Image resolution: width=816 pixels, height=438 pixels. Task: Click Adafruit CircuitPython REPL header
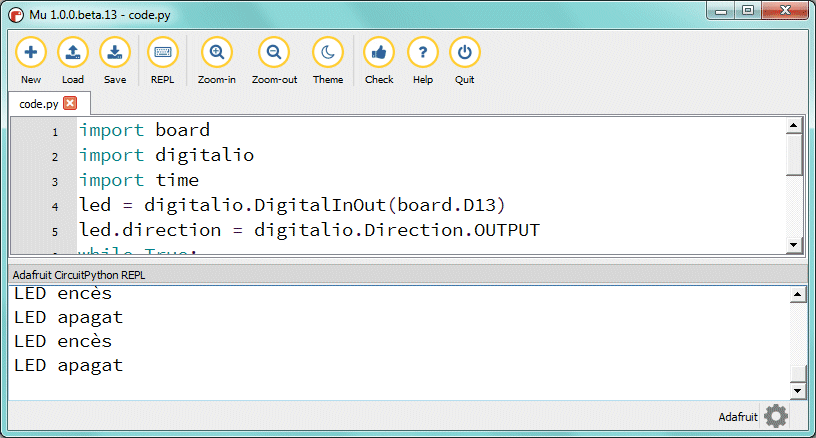pos(79,275)
